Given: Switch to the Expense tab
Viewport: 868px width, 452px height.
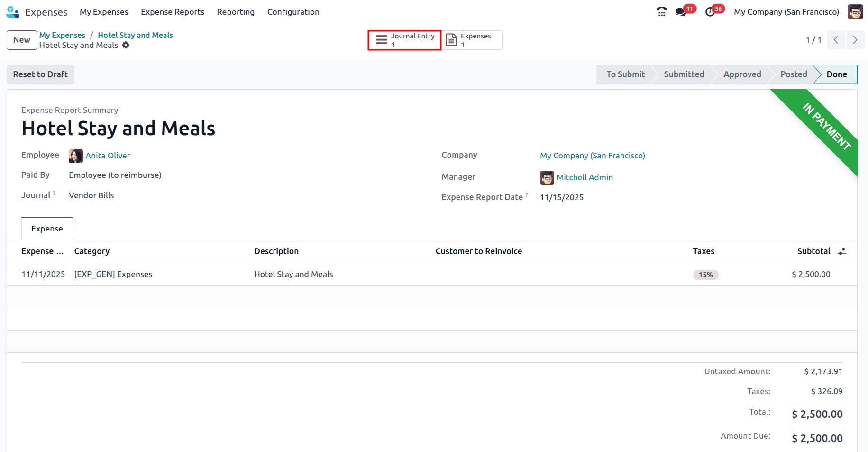Looking at the screenshot, I should point(46,228).
